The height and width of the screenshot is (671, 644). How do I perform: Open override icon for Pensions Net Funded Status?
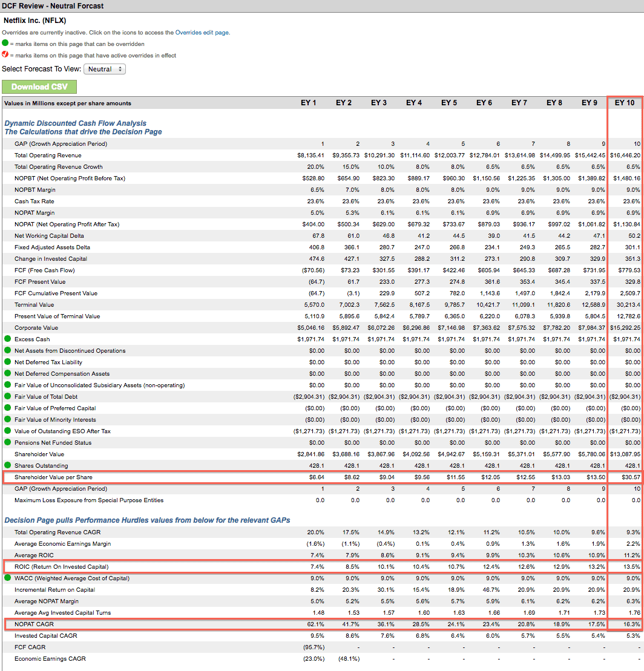7,442
